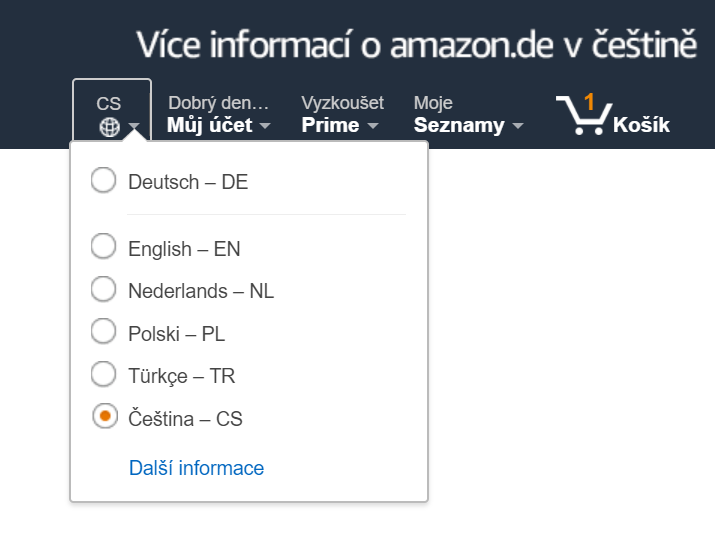
Task: Expand the Seznamy dropdown arrow
Action: coord(518,125)
